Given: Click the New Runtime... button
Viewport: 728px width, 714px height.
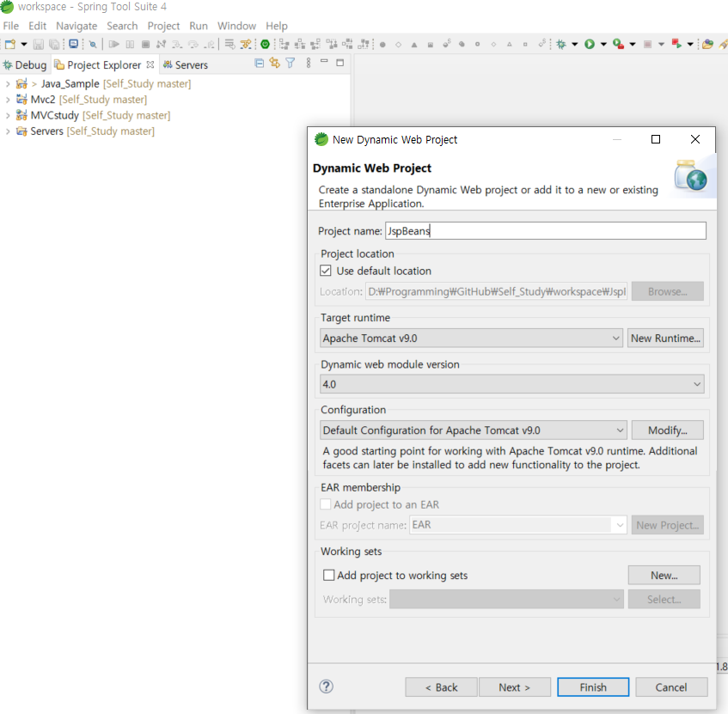Looking at the screenshot, I should tap(665, 338).
